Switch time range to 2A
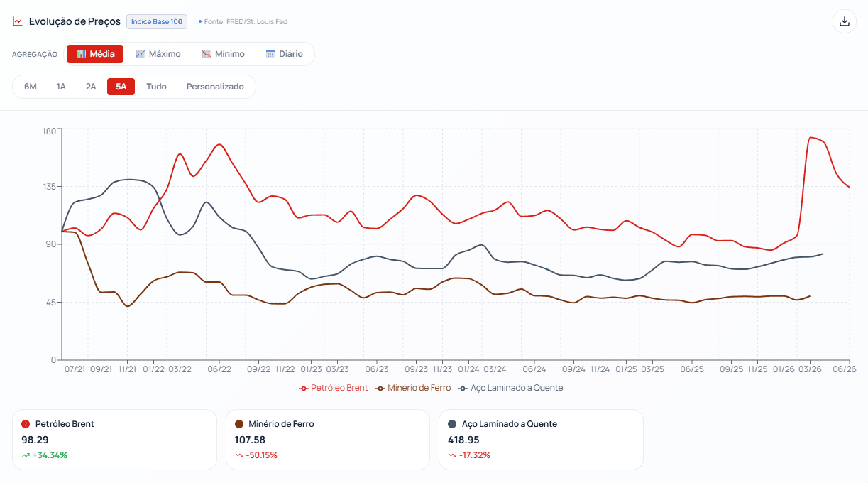The width and height of the screenshot is (868, 483). (91, 87)
